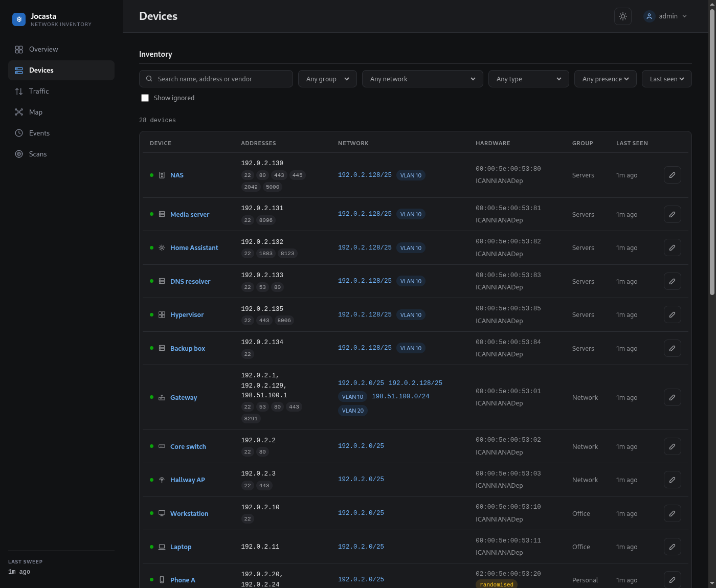Edit the Media server device
Viewport: 716px width, 588px height.
coord(673,214)
